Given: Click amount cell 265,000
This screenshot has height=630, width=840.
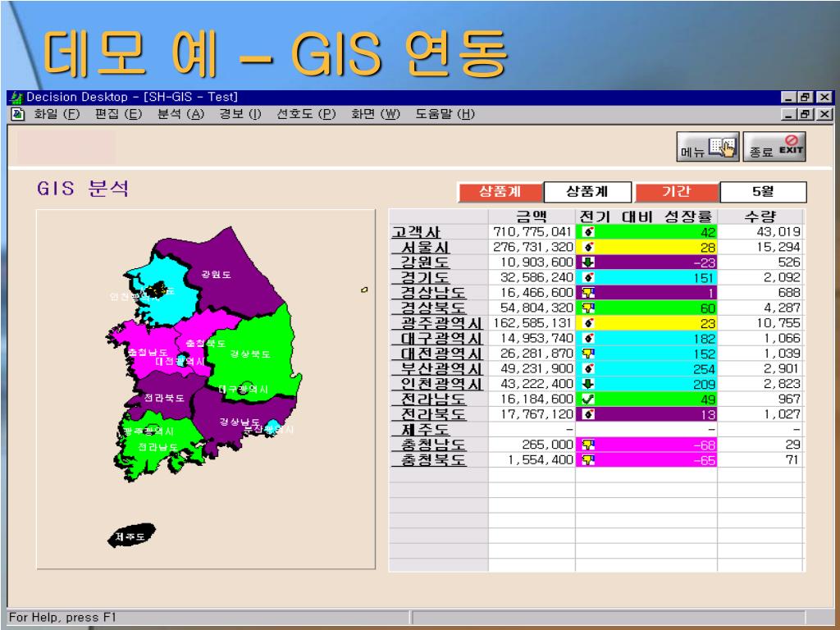Looking at the screenshot, I should 532,445.
